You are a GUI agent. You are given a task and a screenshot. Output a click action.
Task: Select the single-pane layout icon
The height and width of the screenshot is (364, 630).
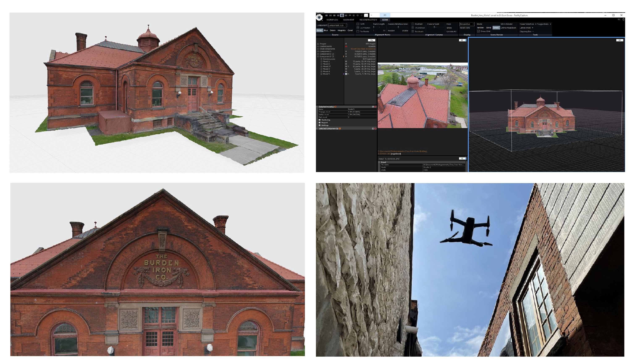coord(327,16)
